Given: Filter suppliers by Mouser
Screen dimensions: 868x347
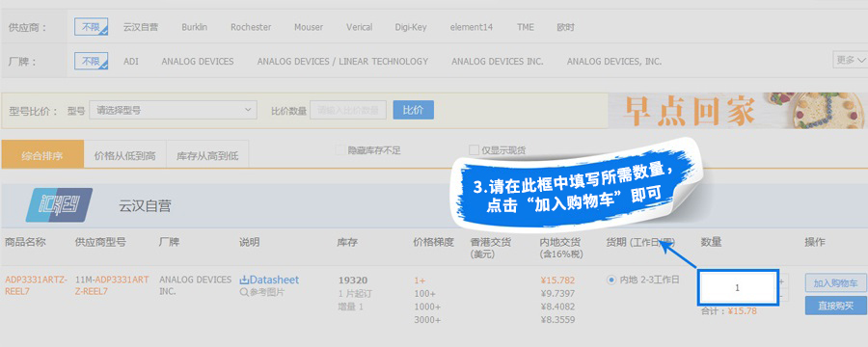Looking at the screenshot, I should [x=309, y=27].
